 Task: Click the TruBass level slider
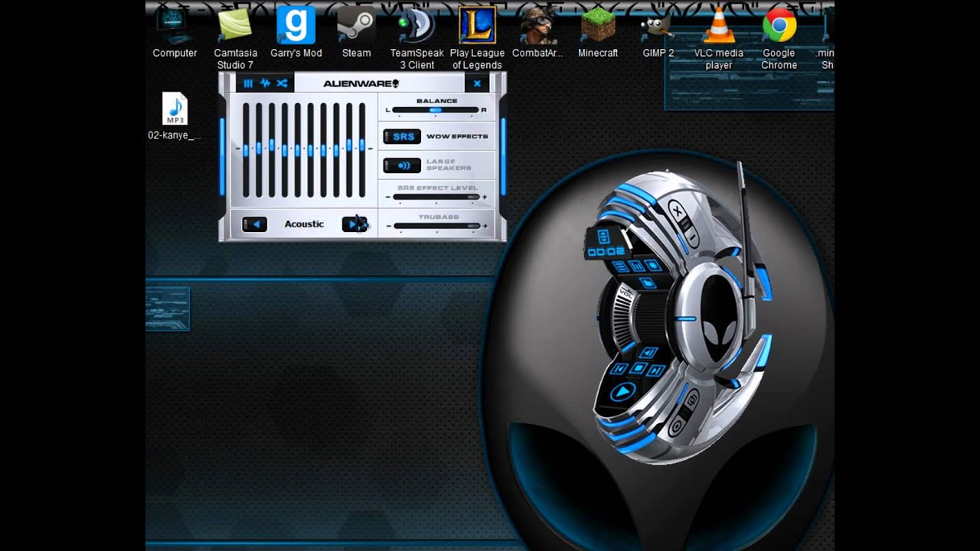coord(436,226)
